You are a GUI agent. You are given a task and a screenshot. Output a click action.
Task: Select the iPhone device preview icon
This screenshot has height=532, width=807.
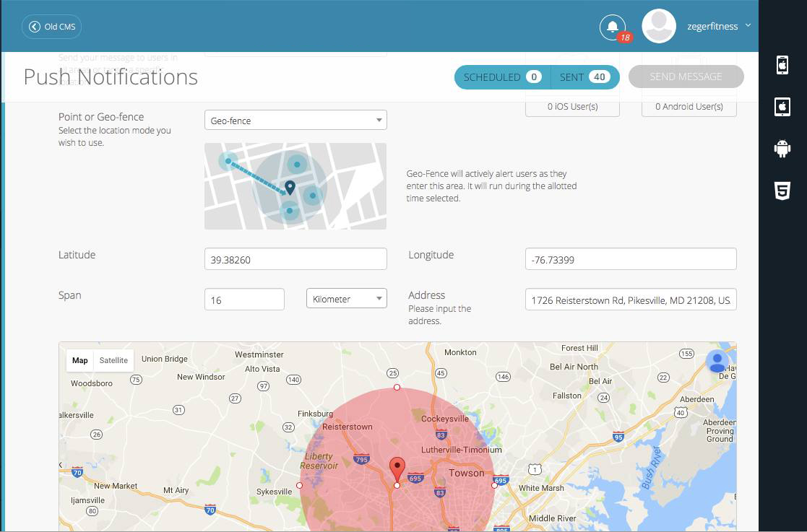782,64
